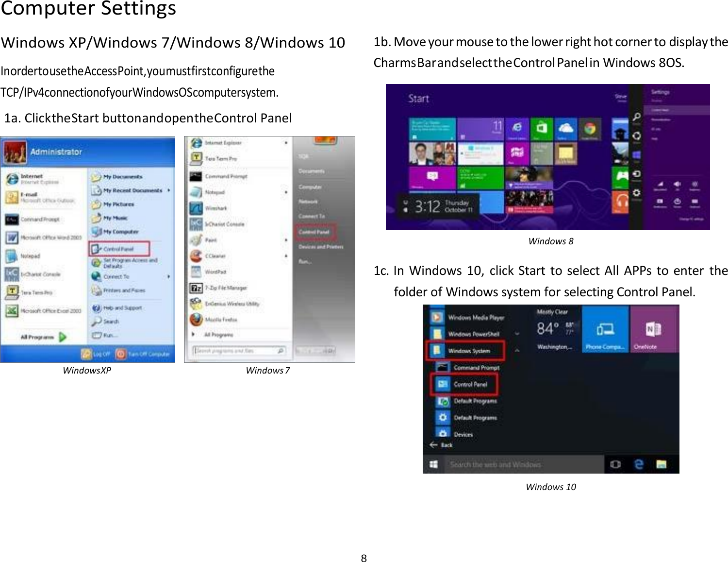Open Microsoft Office Word 2003 in XP menu
The width and height of the screenshot is (728, 562).
[x=44, y=238]
